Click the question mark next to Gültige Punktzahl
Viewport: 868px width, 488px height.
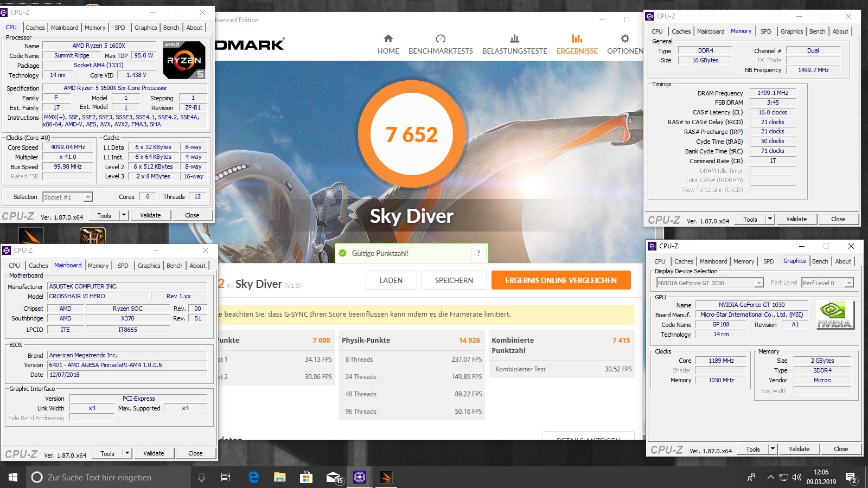pyautogui.click(x=478, y=253)
